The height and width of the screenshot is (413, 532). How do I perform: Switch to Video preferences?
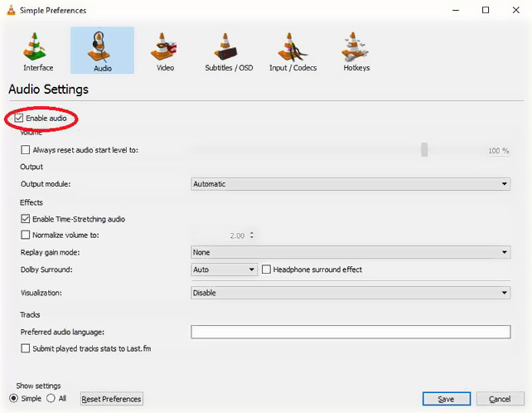click(164, 50)
